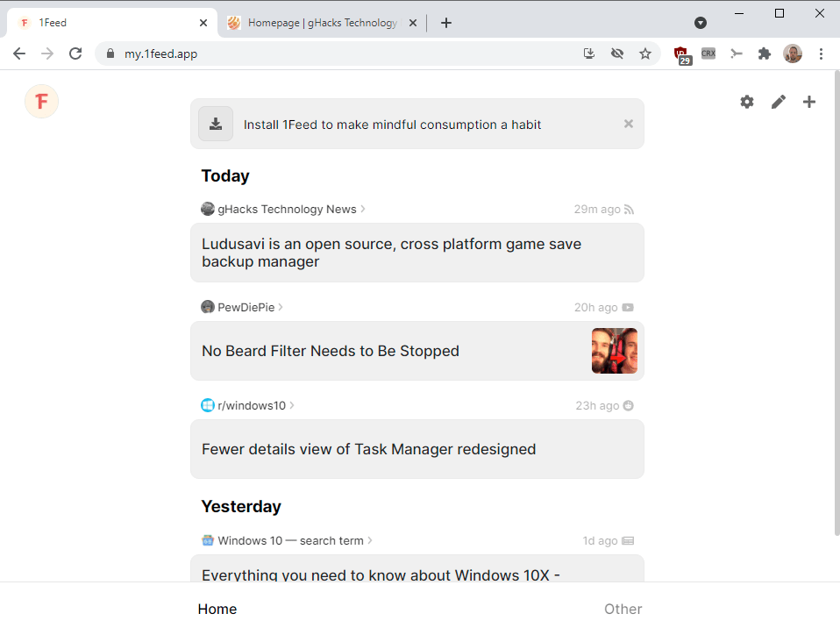Add a new feed with plus icon
This screenshot has height=635, width=840.
point(809,102)
